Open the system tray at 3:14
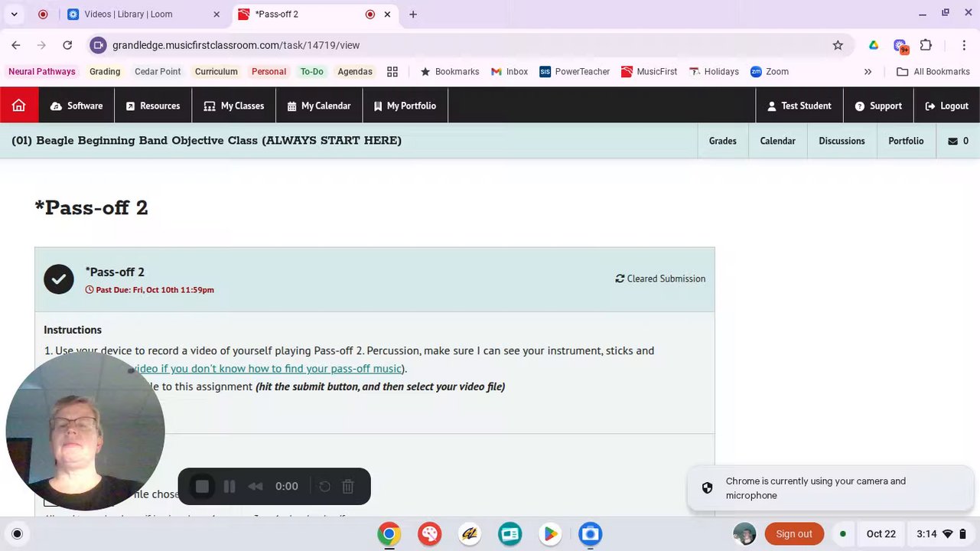 click(940, 533)
